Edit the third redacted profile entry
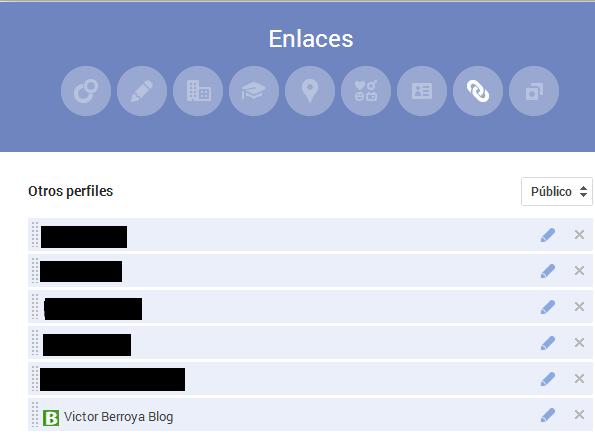595x435 pixels. [548, 307]
